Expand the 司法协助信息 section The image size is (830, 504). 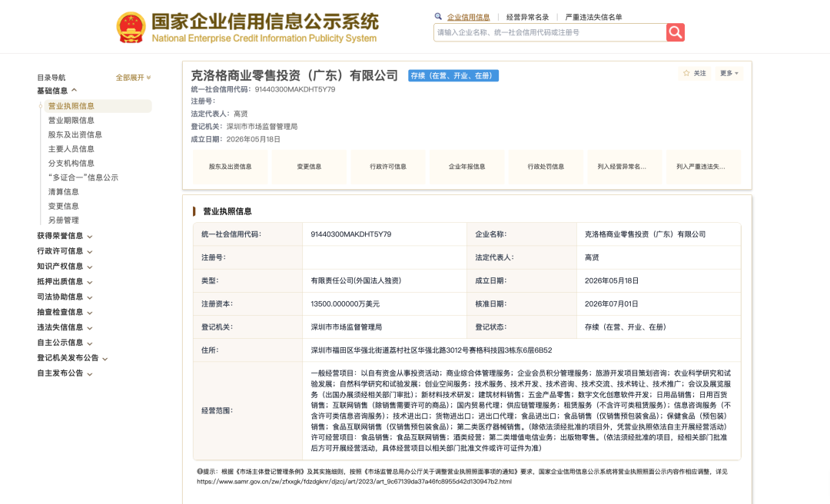point(65,297)
